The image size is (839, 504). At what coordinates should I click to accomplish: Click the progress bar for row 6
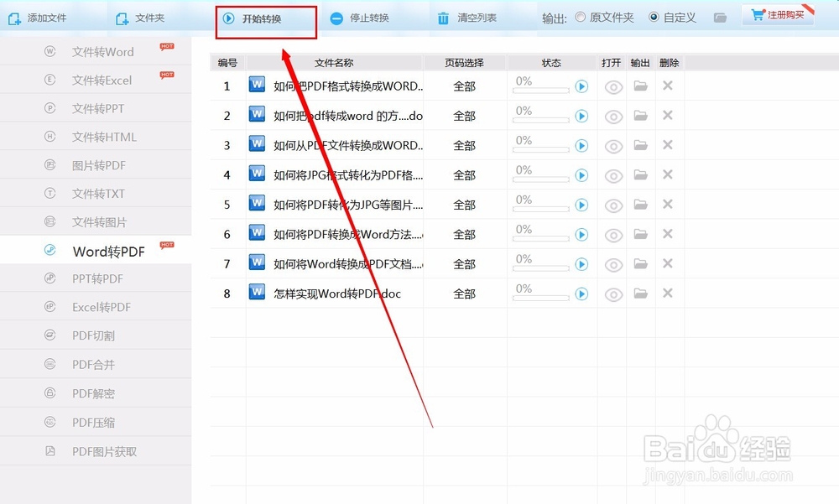pyautogui.click(x=540, y=239)
